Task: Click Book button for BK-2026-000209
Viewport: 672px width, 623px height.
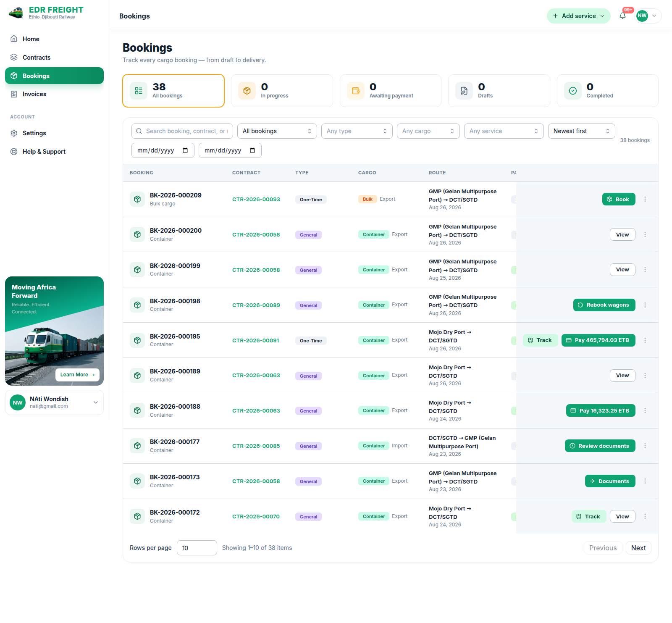Action: tap(619, 200)
